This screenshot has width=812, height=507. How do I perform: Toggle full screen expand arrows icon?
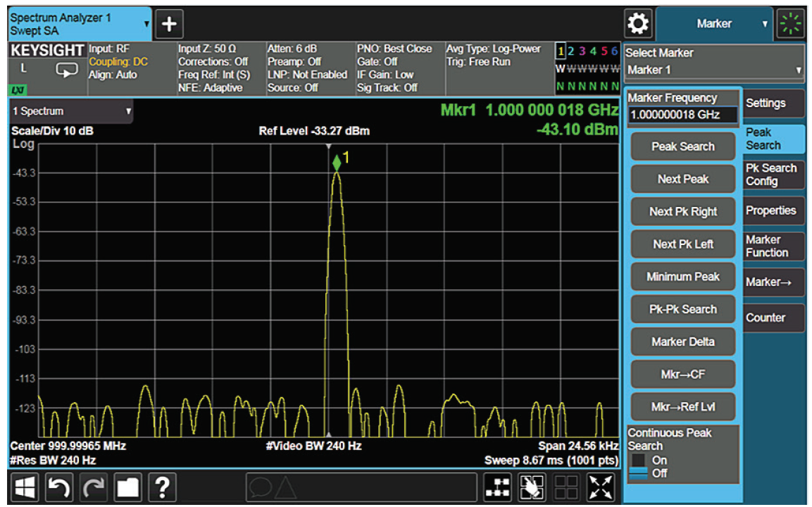(601, 487)
